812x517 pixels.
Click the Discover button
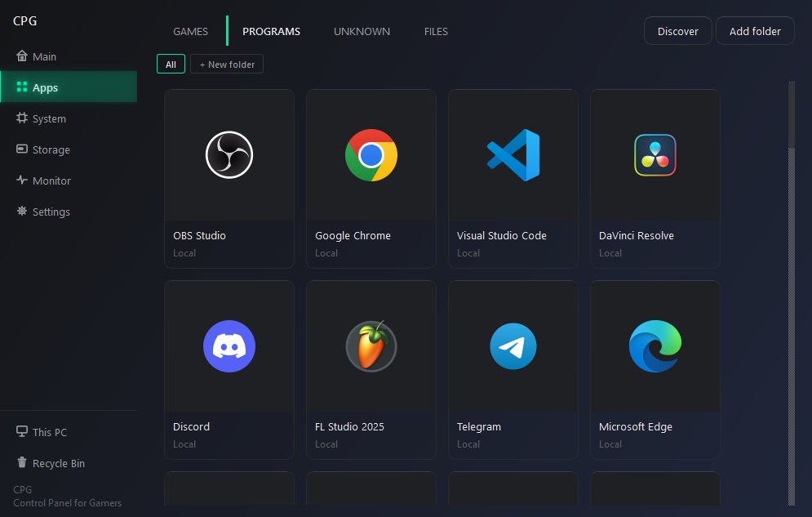point(678,31)
